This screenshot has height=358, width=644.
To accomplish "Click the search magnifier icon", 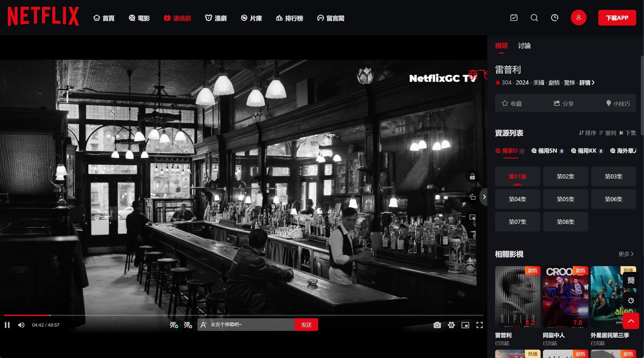I will [534, 18].
